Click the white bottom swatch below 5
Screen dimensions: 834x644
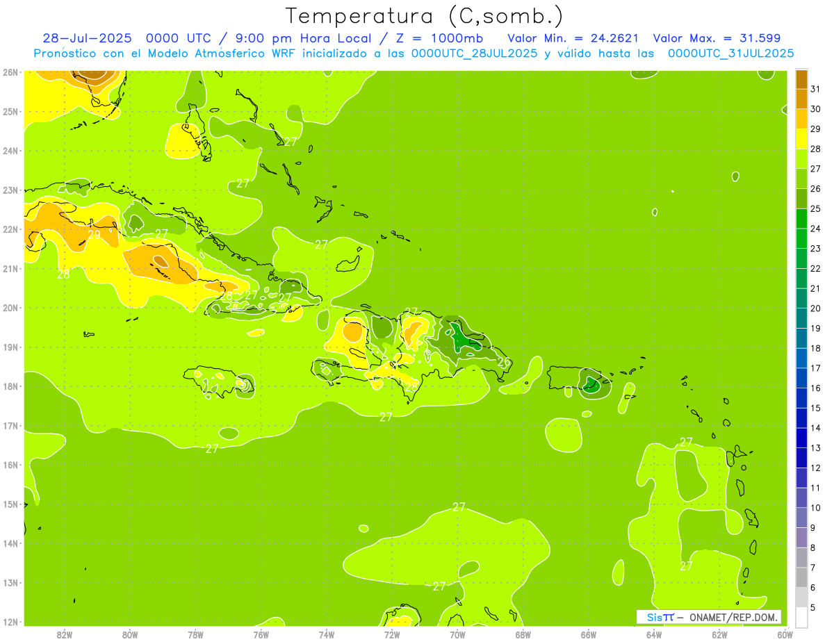tap(801, 617)
